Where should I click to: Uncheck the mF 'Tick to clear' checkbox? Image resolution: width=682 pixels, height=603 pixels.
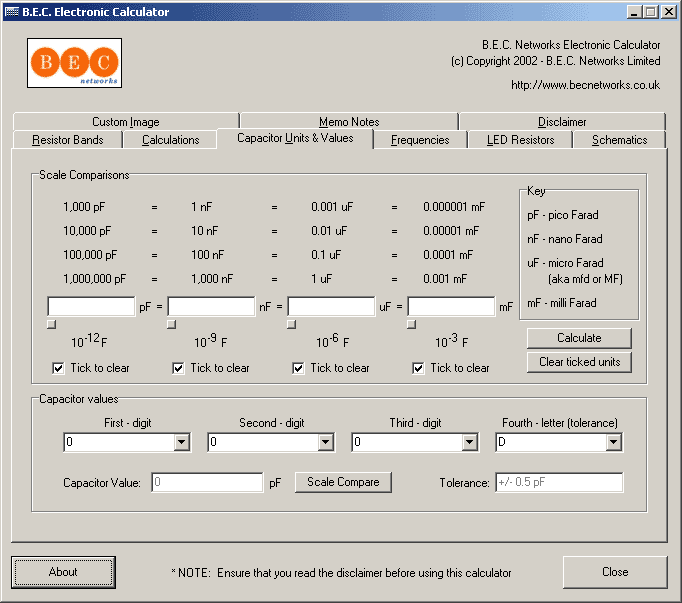[x=418, y=368]
